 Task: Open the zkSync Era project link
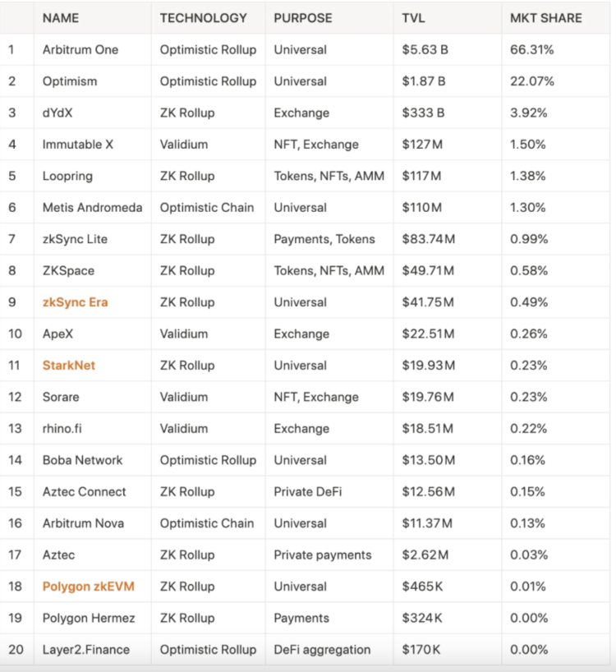[x=76, y=302]
